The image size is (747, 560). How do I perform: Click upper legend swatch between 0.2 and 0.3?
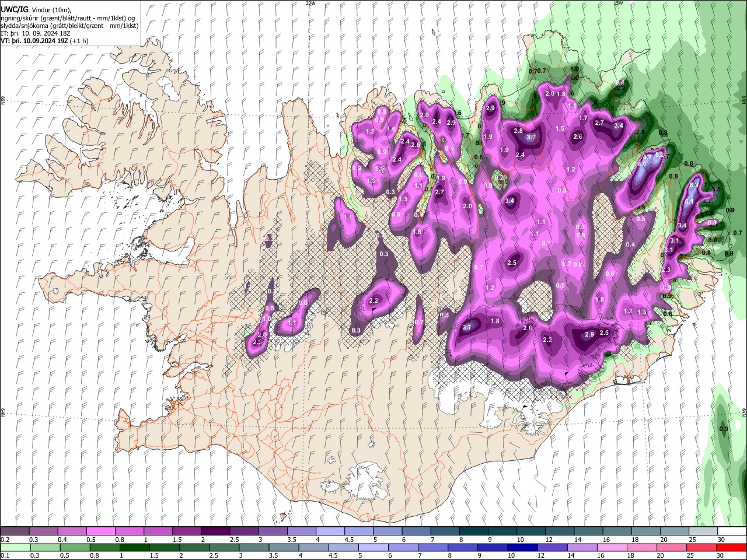click(15, 531)
